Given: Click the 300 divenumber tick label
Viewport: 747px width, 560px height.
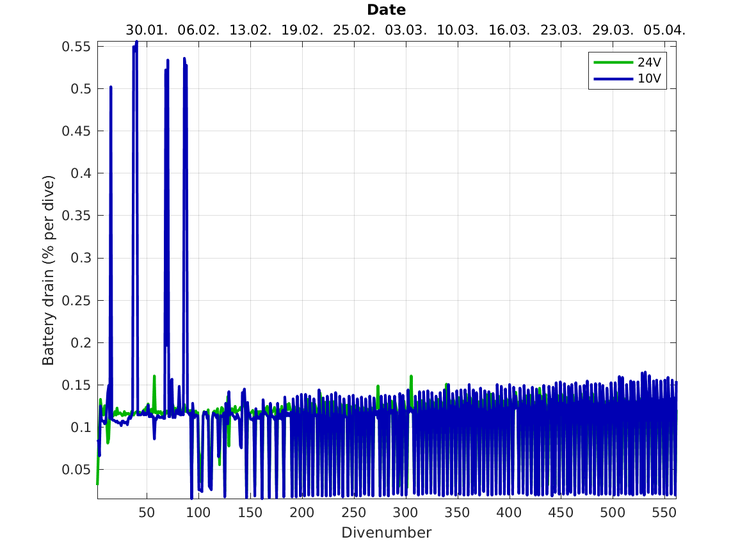Looking at the screenshot, I should pos(405,513).
